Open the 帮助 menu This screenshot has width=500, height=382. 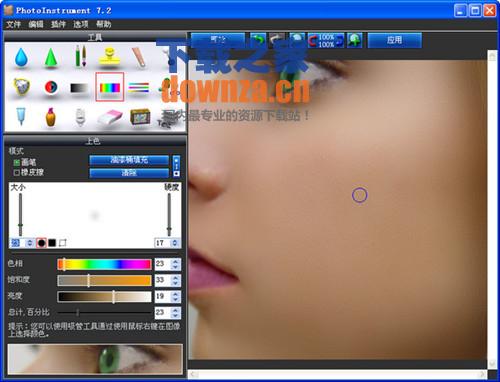(103, 24)
